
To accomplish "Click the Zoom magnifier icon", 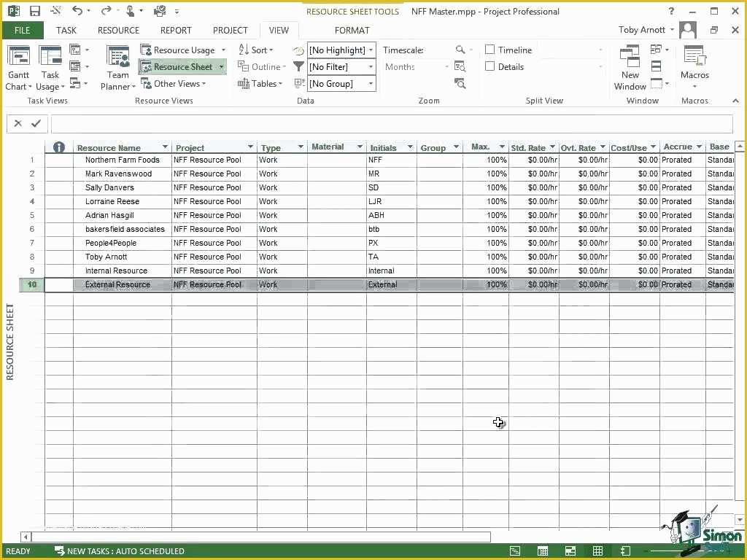I will pos(460,50).
